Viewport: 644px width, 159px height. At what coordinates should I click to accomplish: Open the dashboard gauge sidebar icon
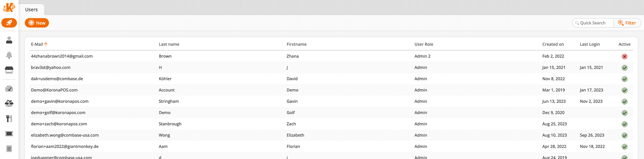tap(9, 89)
